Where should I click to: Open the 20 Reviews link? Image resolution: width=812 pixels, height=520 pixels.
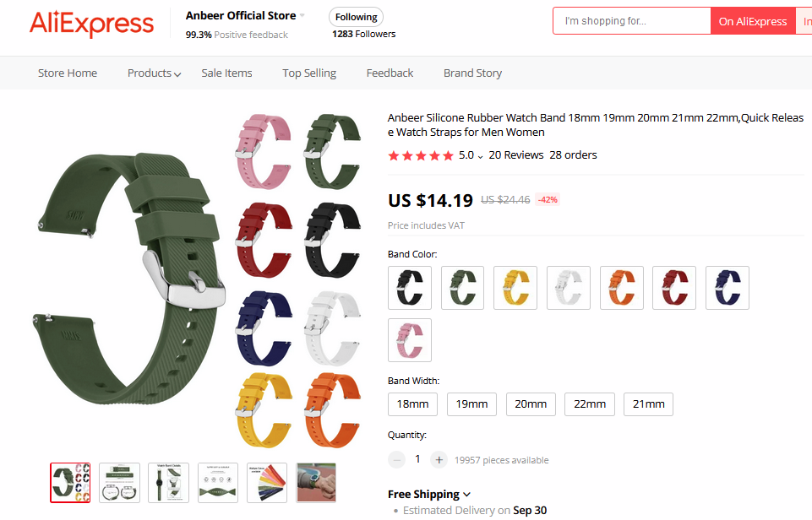click(x=516, y=155)
